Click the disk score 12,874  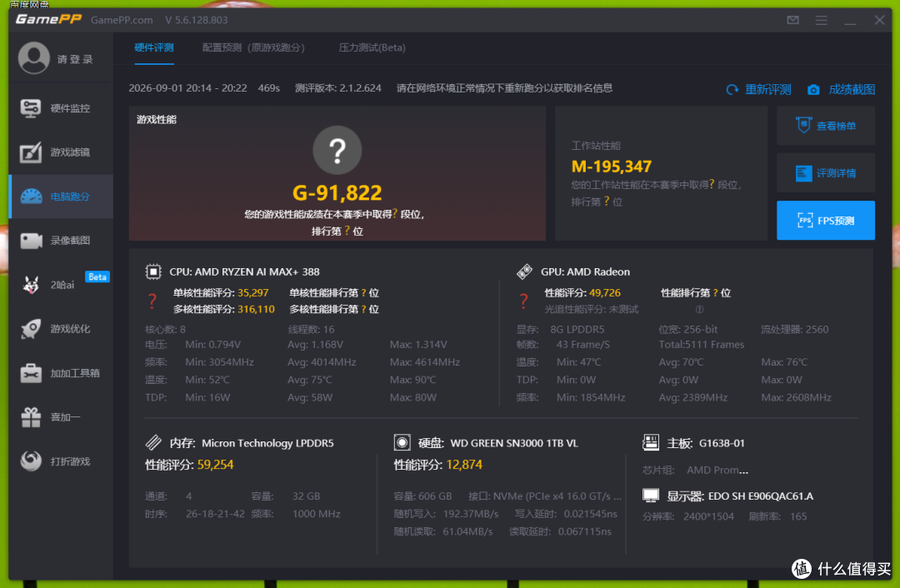pyautogui.click(x=464, y=465)
